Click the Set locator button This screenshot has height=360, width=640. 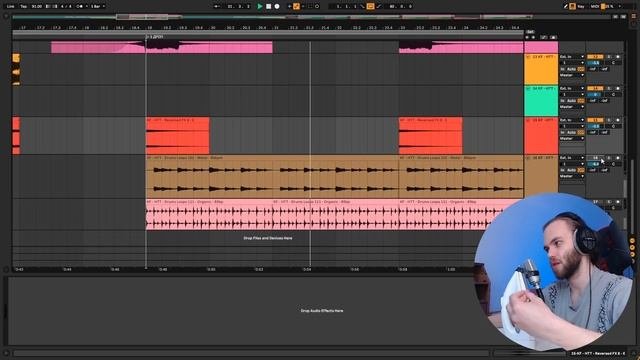coord(530,32)
